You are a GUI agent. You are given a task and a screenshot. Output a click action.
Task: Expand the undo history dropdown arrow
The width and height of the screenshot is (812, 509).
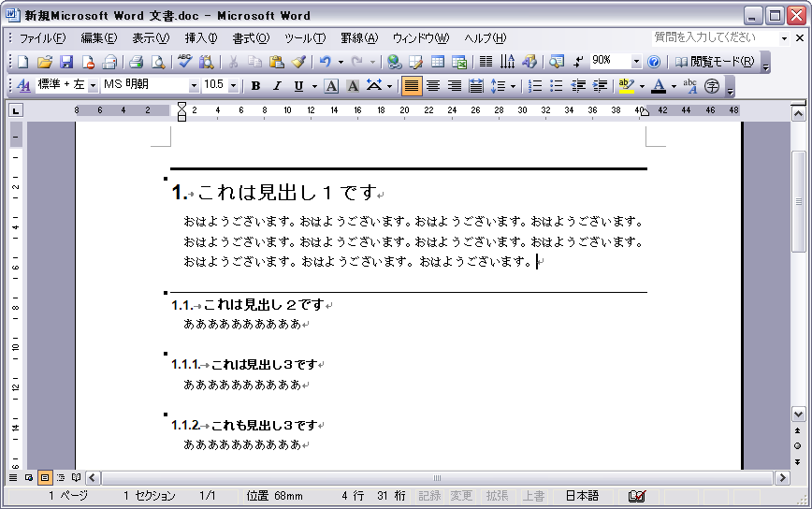(x=341, y=63)
